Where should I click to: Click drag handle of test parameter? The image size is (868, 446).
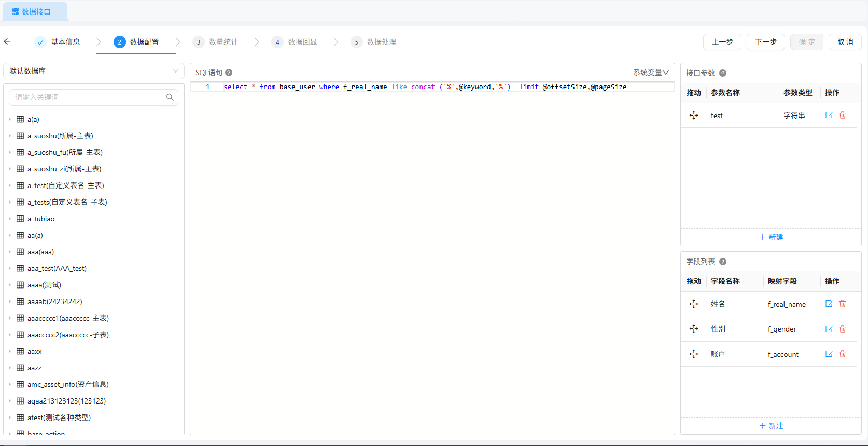[694, 116]
